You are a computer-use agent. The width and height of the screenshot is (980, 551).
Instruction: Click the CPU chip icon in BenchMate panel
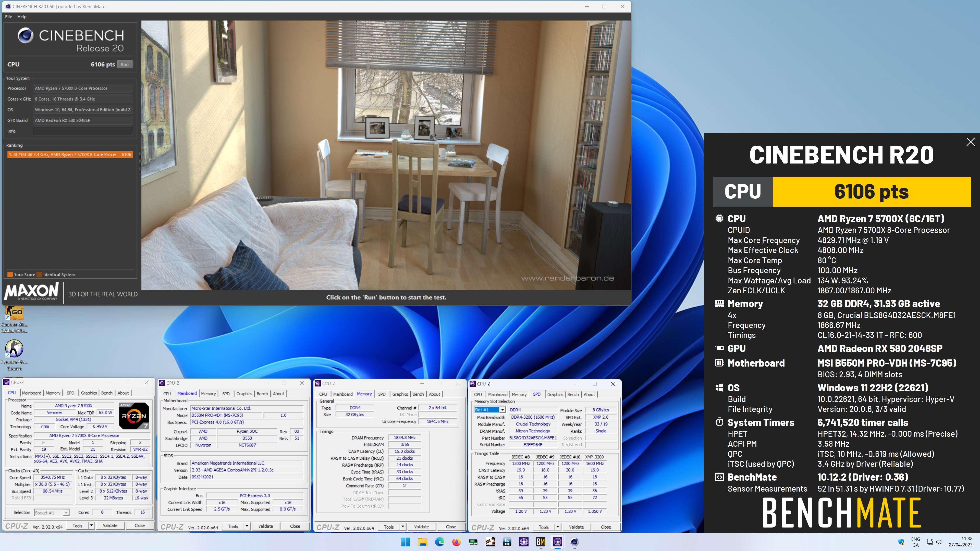(x=719, y=219)
